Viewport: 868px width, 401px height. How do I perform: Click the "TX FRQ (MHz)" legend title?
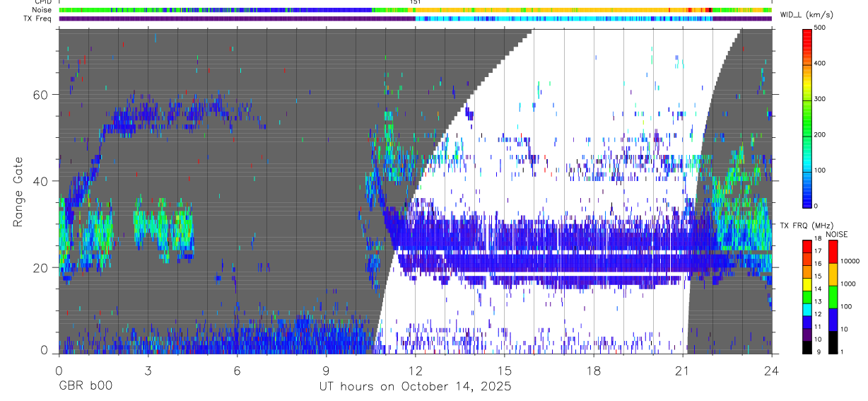tap(807, 225)
